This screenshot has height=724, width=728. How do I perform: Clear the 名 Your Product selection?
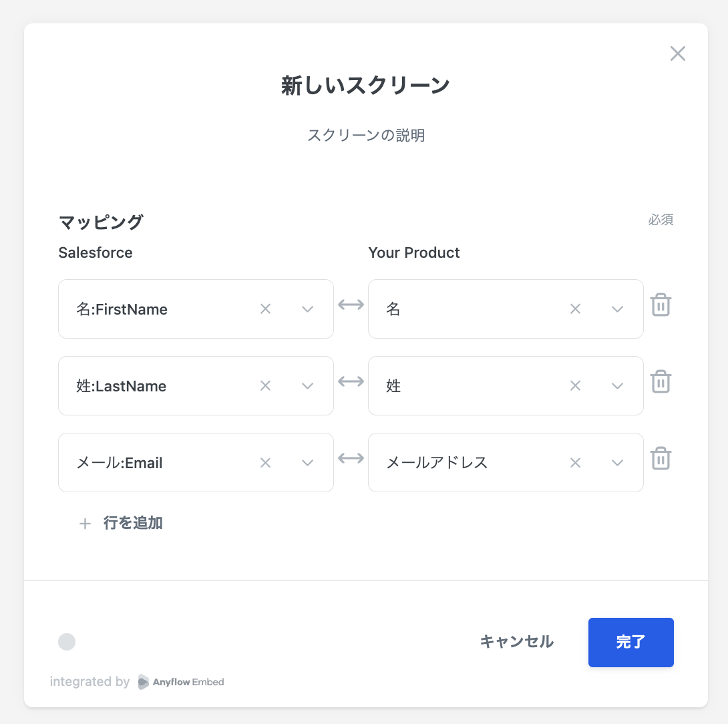[575, 309]
